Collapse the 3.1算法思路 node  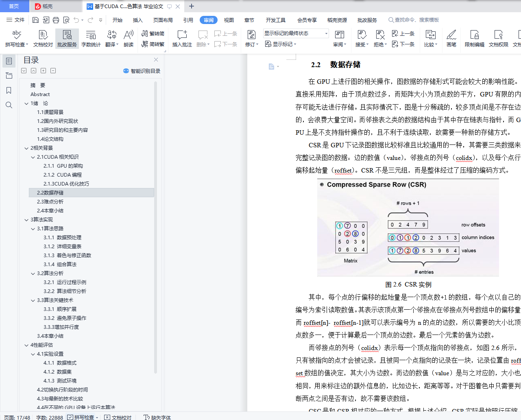[x=33, y=229]
